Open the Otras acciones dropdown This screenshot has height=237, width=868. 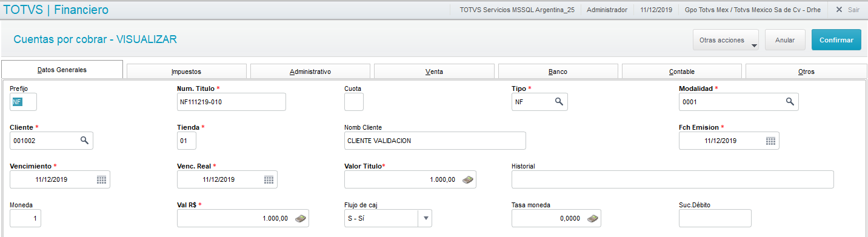coord(726,40)
